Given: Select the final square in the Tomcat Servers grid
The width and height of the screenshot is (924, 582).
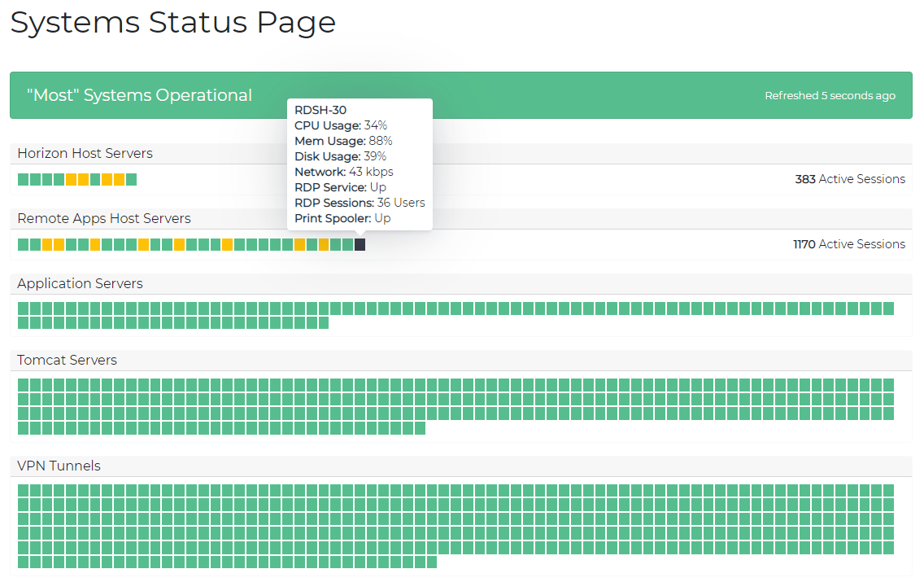Looking at the screenshot, I should point(421,427).
